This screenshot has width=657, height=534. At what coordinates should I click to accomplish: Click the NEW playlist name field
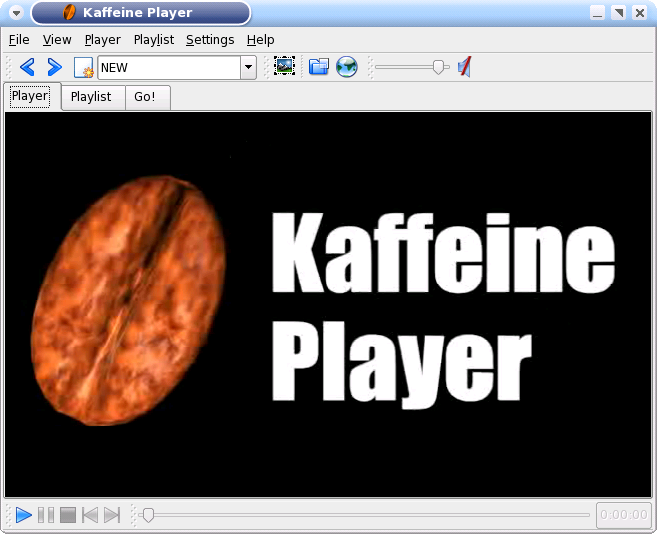(x=170, y=67)
